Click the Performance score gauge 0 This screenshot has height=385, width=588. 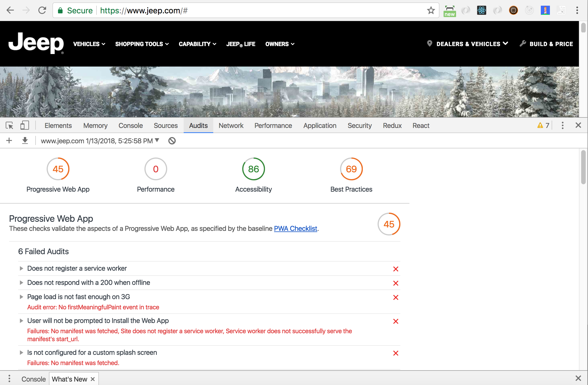(156, 169)
